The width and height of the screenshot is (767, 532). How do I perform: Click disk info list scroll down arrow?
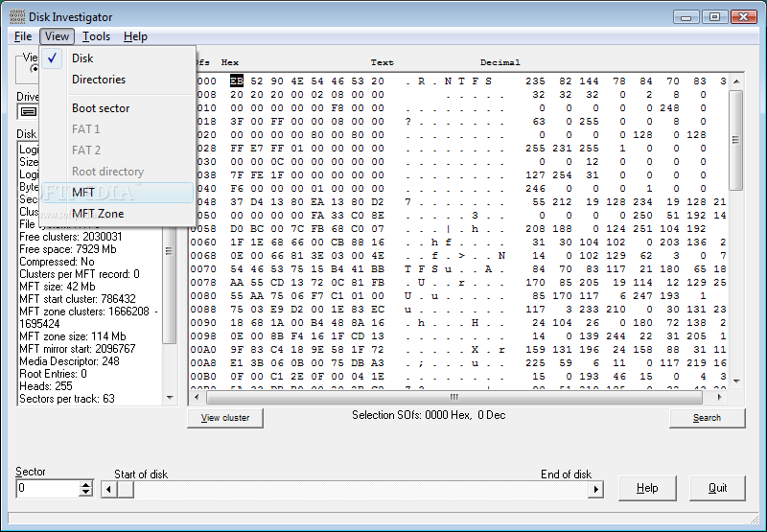(170, 398)
